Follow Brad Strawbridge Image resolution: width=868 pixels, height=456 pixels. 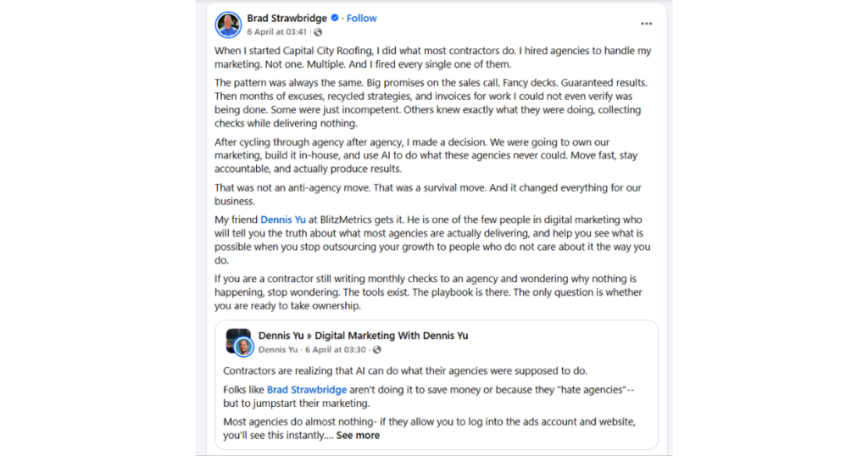tap(362, 18)
